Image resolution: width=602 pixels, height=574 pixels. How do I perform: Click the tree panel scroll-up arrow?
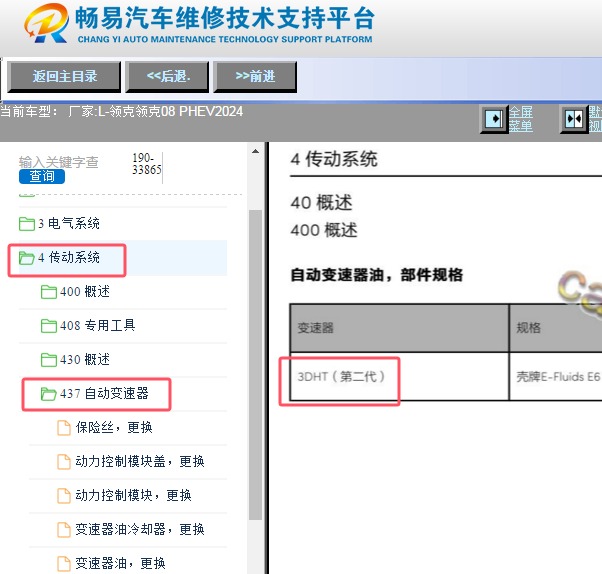[255, 151]
